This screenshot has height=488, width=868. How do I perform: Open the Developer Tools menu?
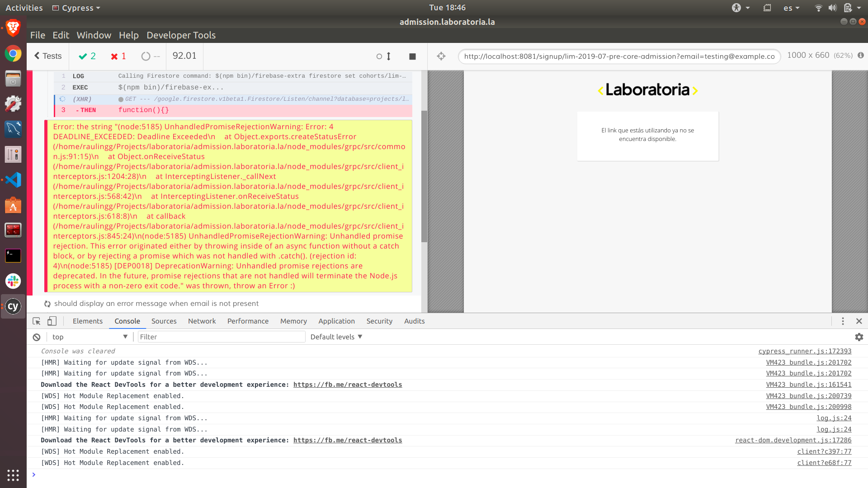point(181,35)
